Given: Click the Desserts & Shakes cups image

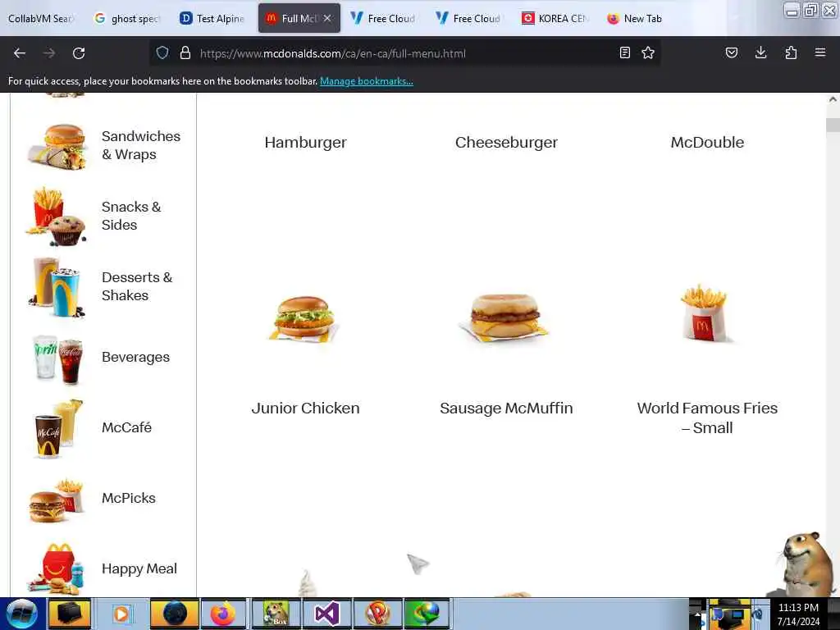Looking at the screenshot, I should click(57, 288).
